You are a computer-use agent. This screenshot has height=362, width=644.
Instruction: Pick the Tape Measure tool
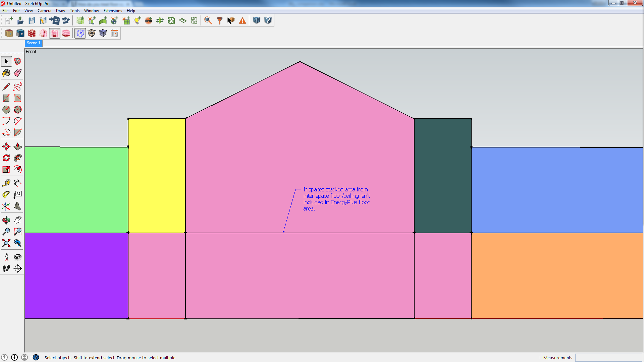point(6,183)
